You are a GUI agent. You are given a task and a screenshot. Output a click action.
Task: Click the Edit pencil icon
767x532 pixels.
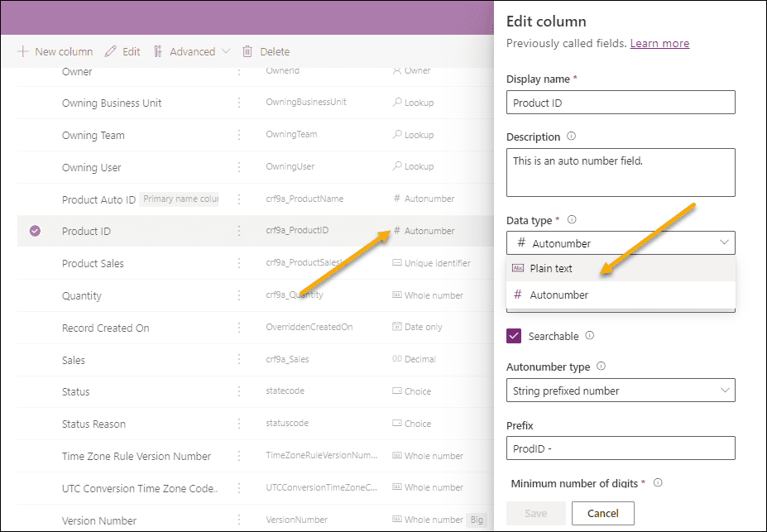pos(111,51)
